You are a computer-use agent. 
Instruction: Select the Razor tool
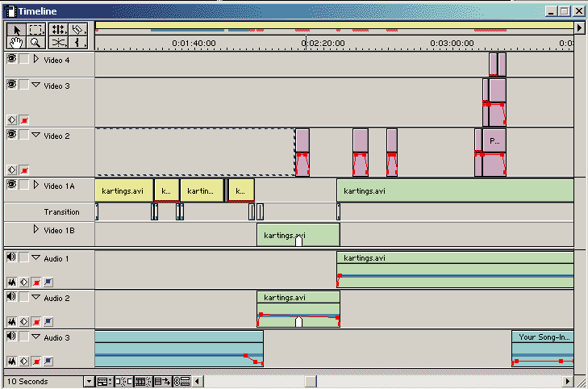(78, 29)
